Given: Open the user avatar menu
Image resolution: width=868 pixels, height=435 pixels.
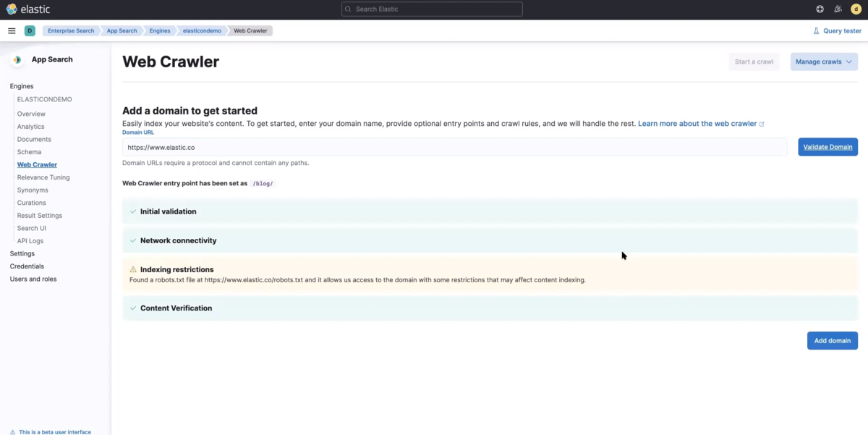Looking at the screenshot, I should click(x=856, y=9).
